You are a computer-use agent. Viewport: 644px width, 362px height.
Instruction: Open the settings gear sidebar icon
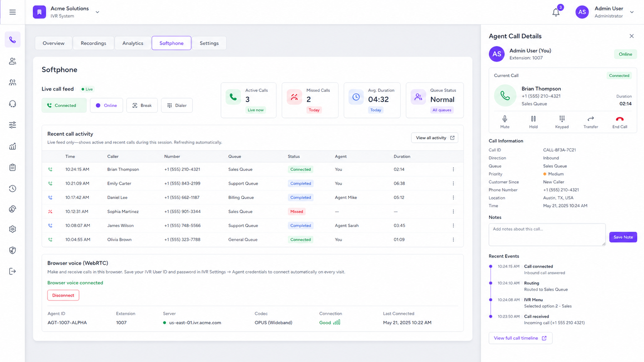point(13,229)
